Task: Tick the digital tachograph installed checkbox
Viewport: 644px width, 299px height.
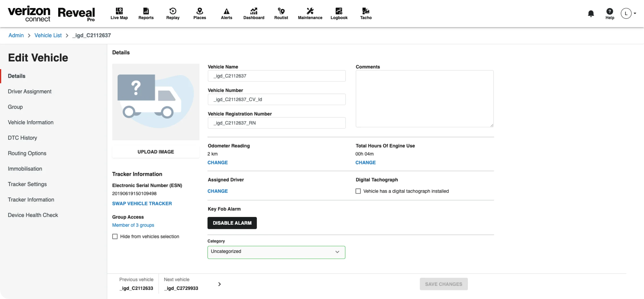Action: coord(358,191)
